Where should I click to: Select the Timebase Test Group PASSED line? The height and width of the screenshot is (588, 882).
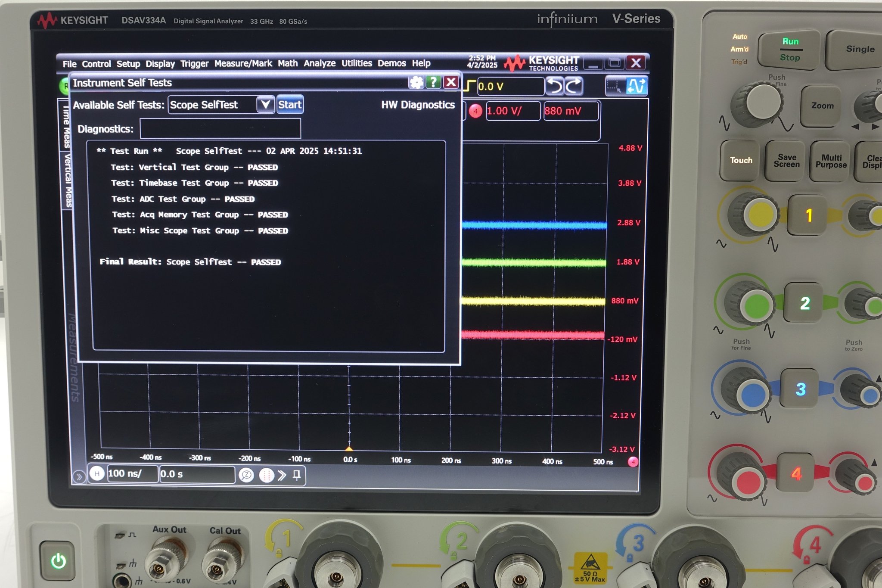click(194, 183)
